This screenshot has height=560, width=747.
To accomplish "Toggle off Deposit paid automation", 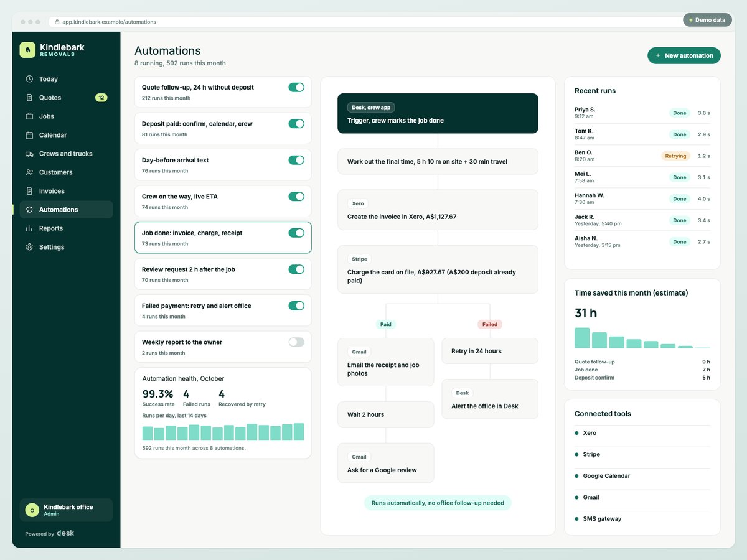I will [x=296, y=124].
